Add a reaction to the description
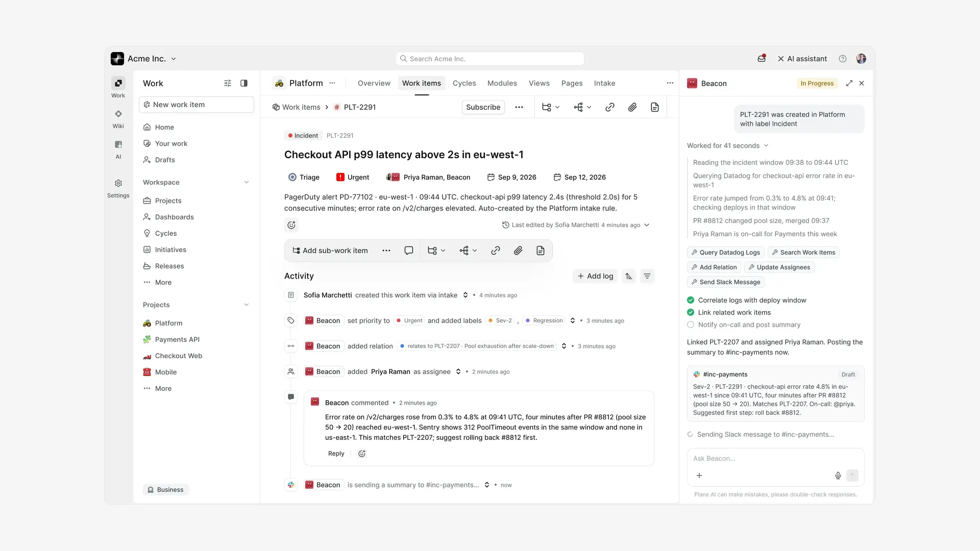Viewport: 980px width, 551px height. [291, 225]
